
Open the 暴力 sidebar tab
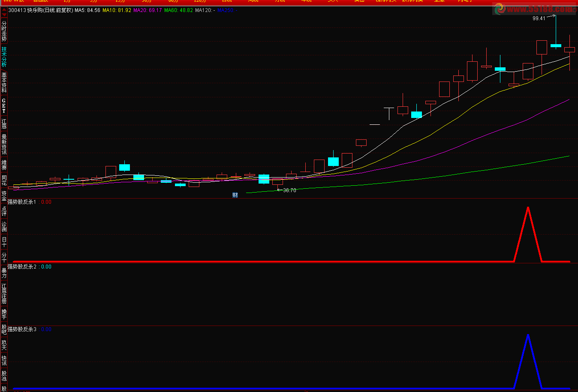(x=4, y=273)
